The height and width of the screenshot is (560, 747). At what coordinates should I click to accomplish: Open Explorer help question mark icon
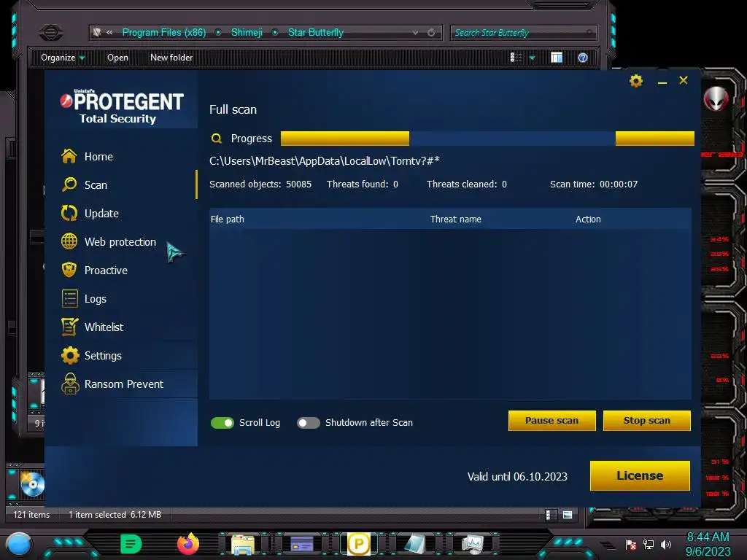(583, 58)
